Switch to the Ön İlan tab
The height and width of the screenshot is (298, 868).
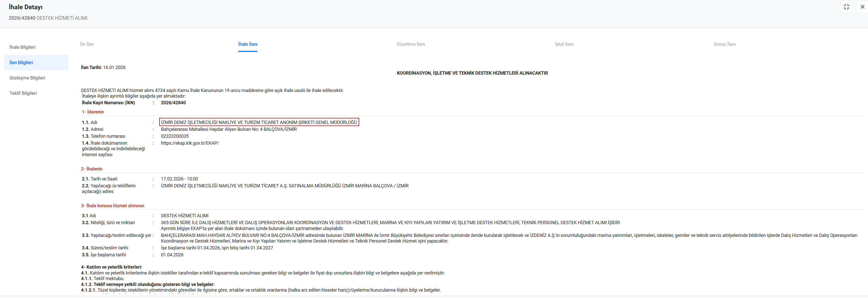click(x=87, y=44)
